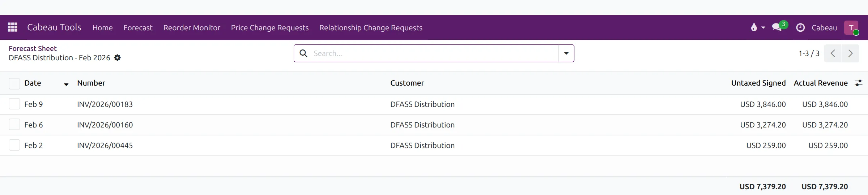The width and height of the screenshot is (868, 195).
Task: Click the 1-3 / 3 pager counter
Action: coord(809,53)
